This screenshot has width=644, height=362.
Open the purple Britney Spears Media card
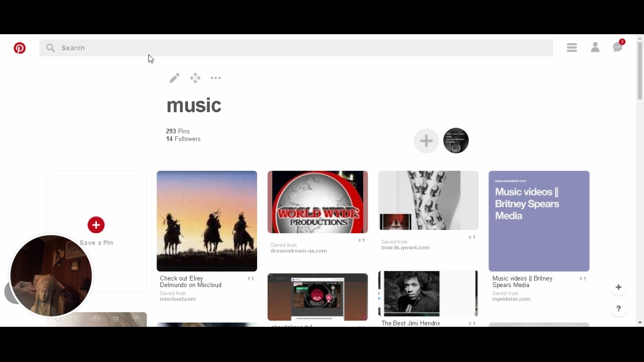[x=539, y=221]
